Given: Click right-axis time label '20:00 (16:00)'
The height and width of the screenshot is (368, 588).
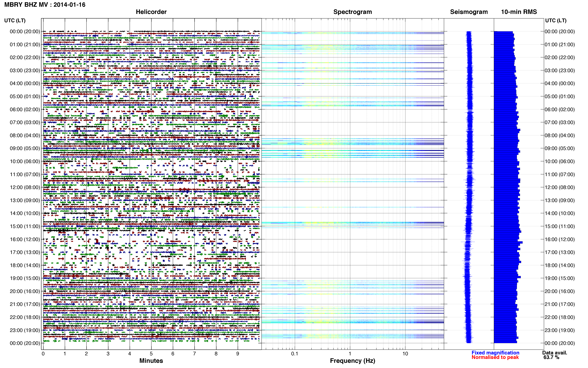Looking at the screenshot, I should (560, 291).
